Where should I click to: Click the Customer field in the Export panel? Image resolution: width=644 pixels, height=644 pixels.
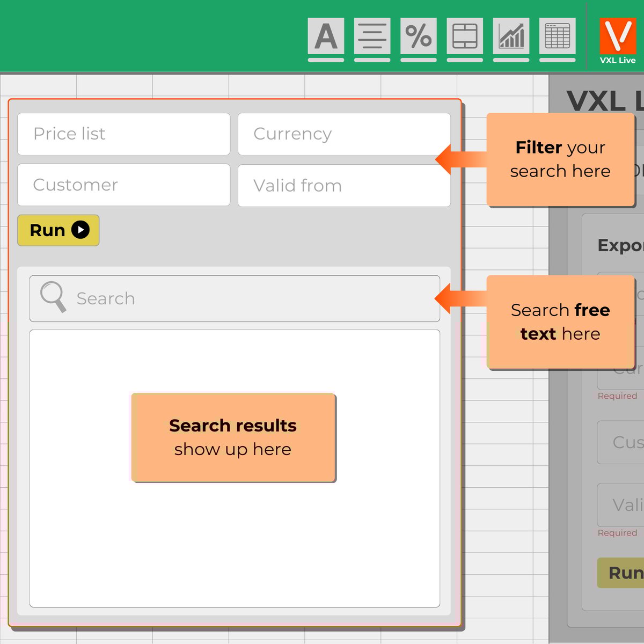(x=625, y=442)
